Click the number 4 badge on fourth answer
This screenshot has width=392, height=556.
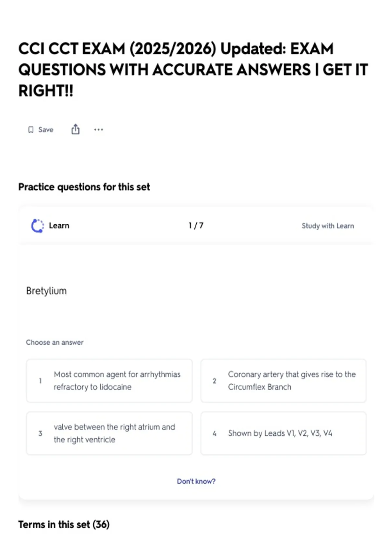(x=214, y=433)
